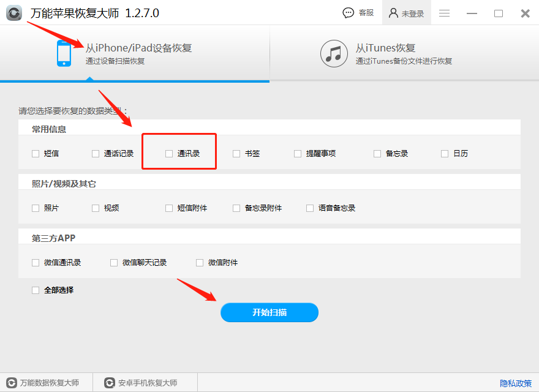
Task: Switch to 从iPhone/iPad设备恢复 tab
Action: coord(135,53)
